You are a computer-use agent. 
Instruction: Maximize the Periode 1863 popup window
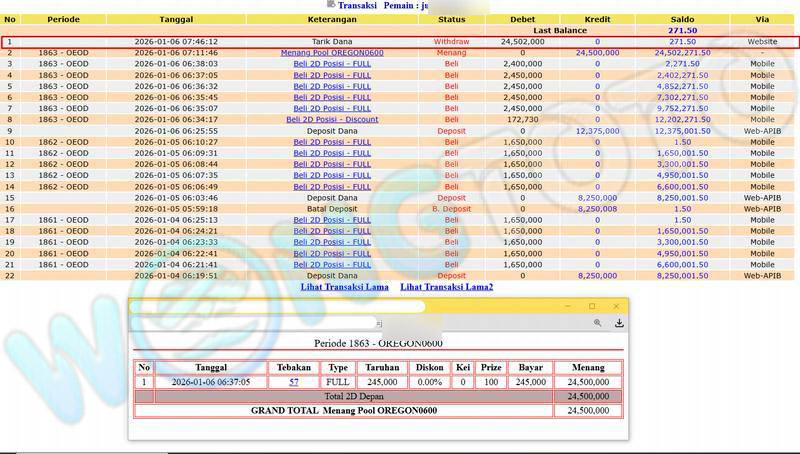tap(591, 306)
